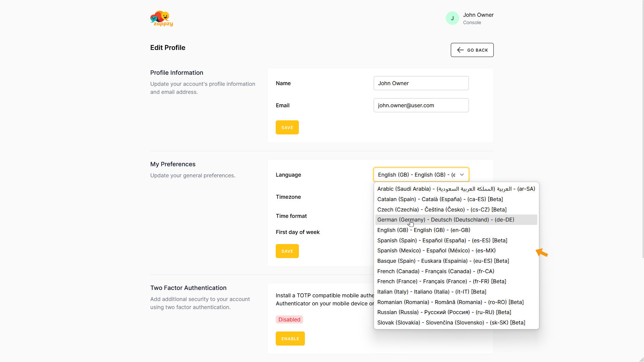Choose French (Canada) from the list
644x362 pixels.
pyautogui.click(x=435, y=271)
